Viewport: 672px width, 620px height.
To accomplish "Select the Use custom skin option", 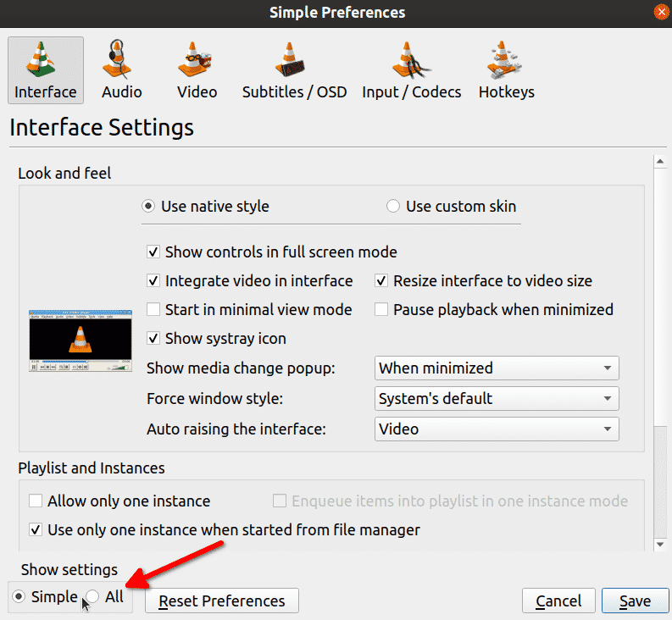I will [393, 207].
